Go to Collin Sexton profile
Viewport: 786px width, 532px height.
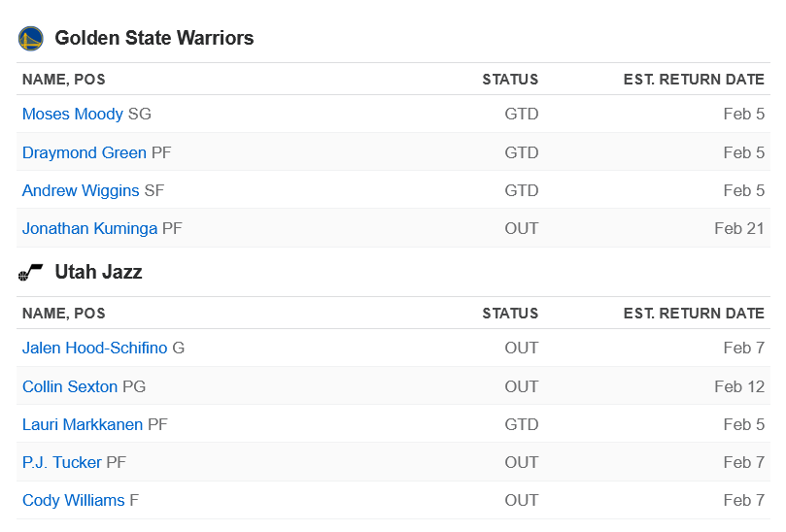pos(70,386)
